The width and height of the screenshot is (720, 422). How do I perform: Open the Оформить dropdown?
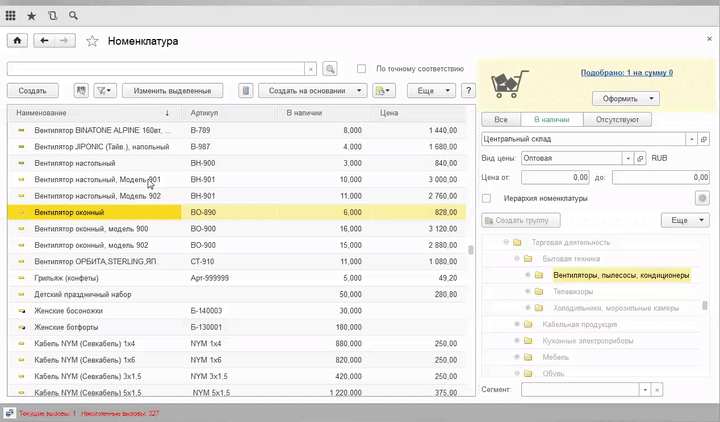(625, 98)
